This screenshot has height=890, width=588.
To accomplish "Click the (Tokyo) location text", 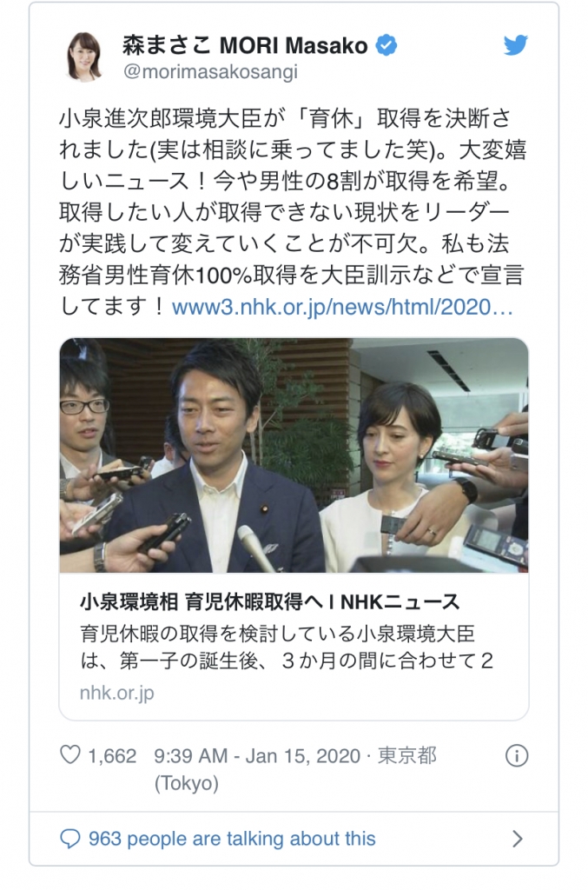I will point(187,783).
